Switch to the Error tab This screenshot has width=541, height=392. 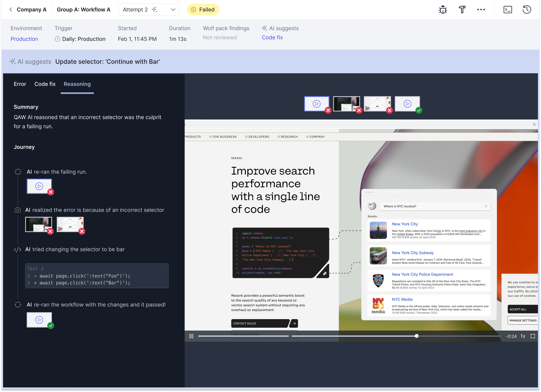pos(20,84)
